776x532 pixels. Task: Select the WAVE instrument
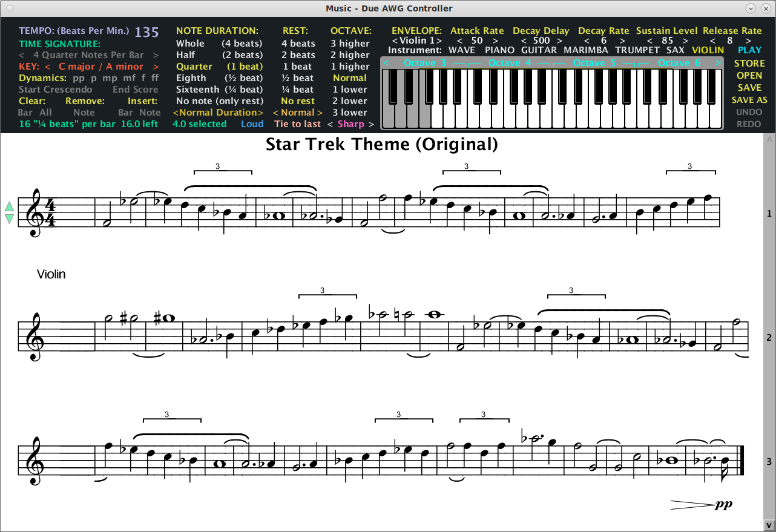click(462, 50)
